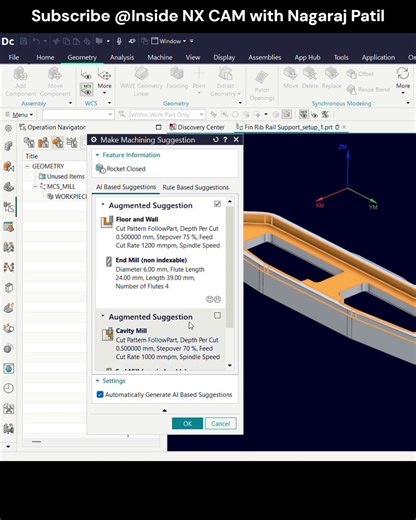Click the Cavity Mill operation icon

click(107, 334)
